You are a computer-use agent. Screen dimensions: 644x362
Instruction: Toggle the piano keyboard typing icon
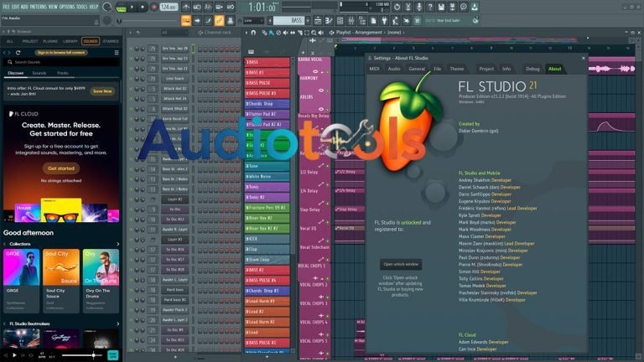click(186, 20)
